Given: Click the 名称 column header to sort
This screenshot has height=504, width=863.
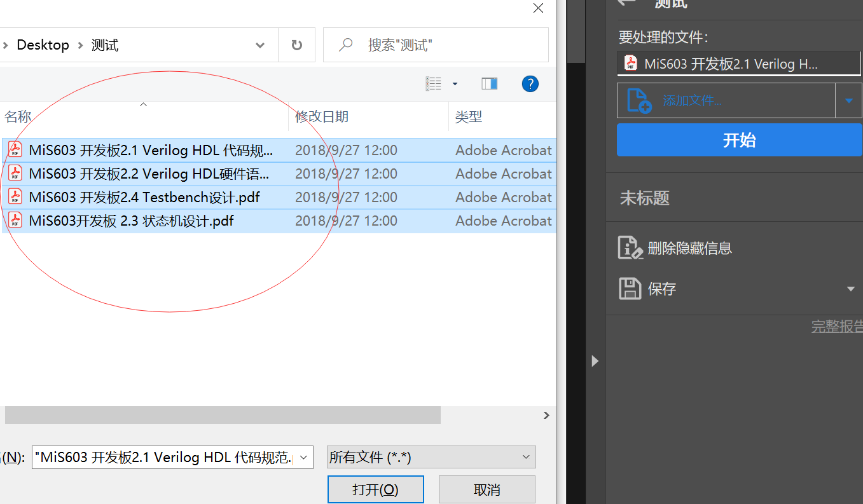Looking at the screenshot, I should point(18,116).
